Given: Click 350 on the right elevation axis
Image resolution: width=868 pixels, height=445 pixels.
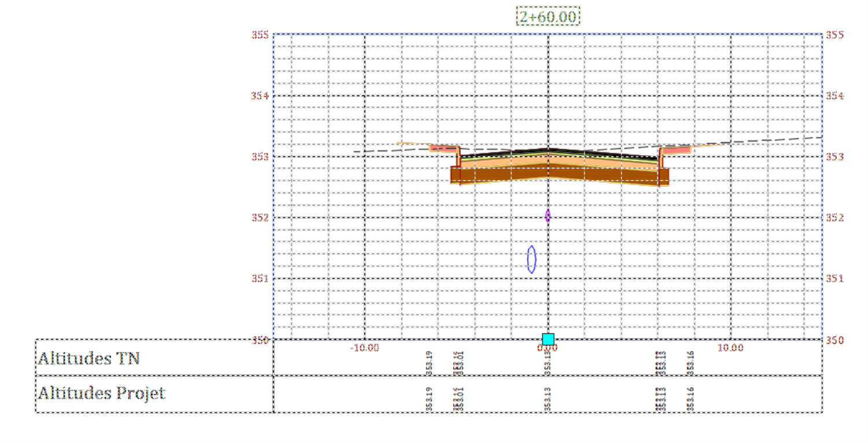Looking at the screenshot, I should [x=835, y=340].
